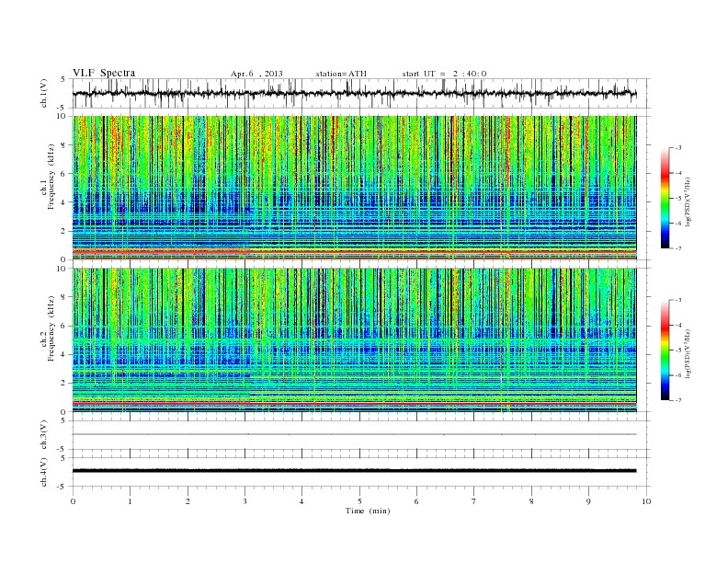Screen dimensions: 728x563
Task: Click the ch.3 flat voltage trace
Action: (354, 434)
